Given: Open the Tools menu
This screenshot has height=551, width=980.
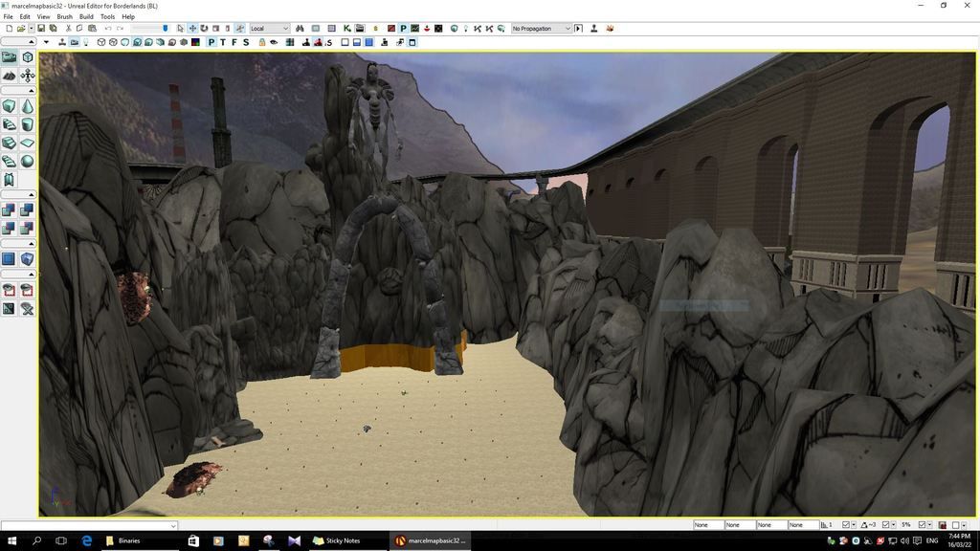Looking at the screenshot, I should (107, 17).
